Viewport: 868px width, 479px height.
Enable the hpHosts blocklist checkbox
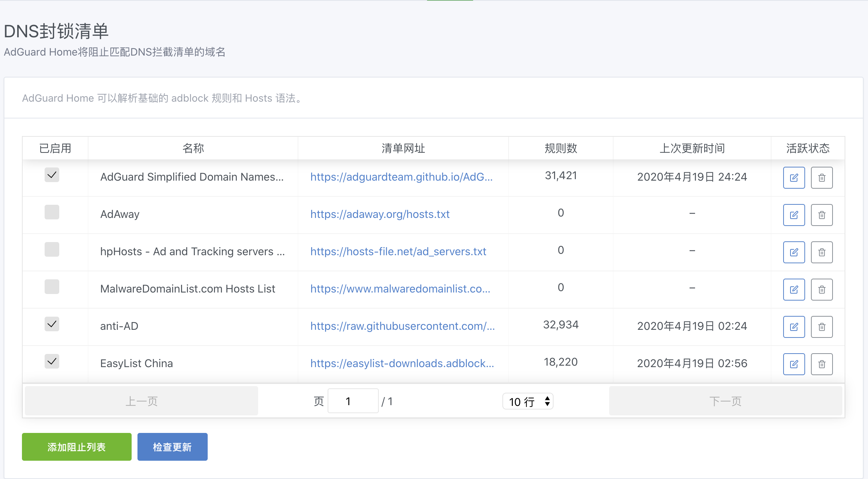point(52,249)
